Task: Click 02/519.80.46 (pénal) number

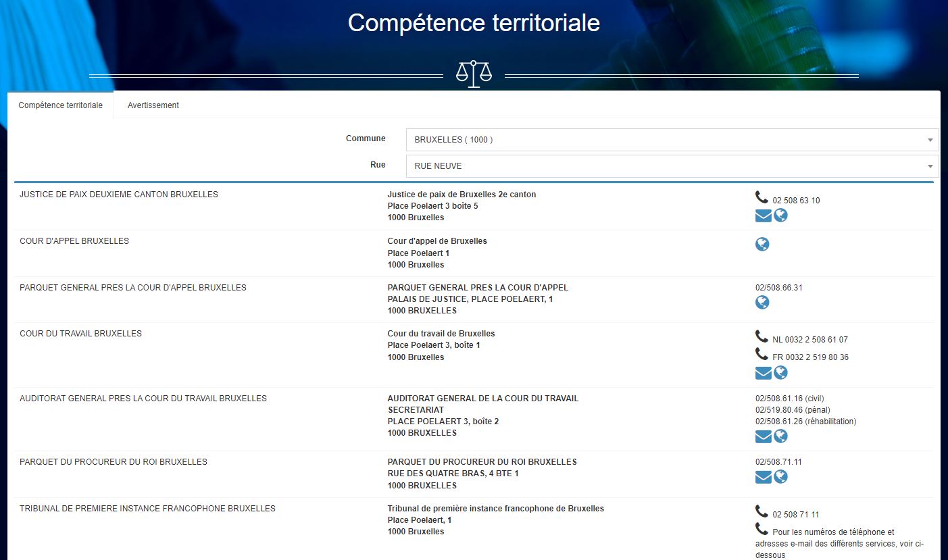Action: pyautogui.click(x=793, y=410)
